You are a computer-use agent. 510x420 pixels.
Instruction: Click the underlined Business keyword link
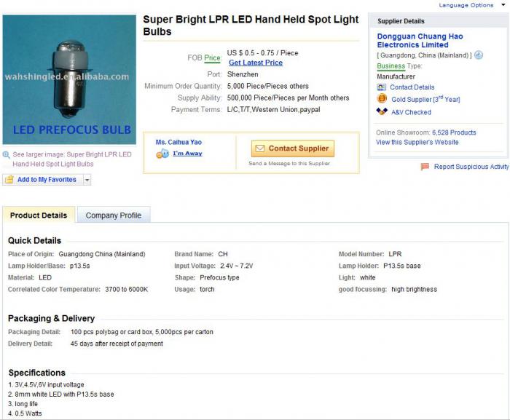click(391, 66)
